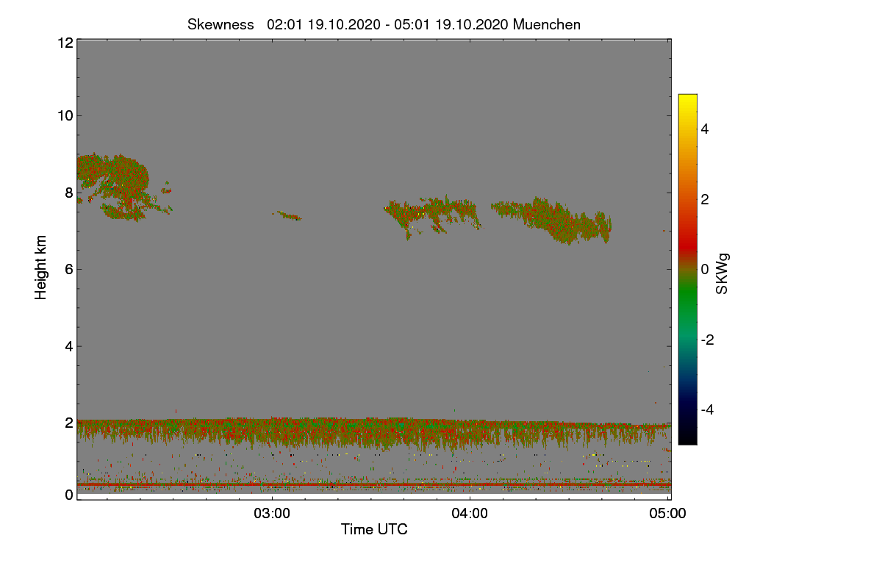This screenshot has width=882, height=588.
Task: Click the 10 height axis label
Action: pos(65,115)
